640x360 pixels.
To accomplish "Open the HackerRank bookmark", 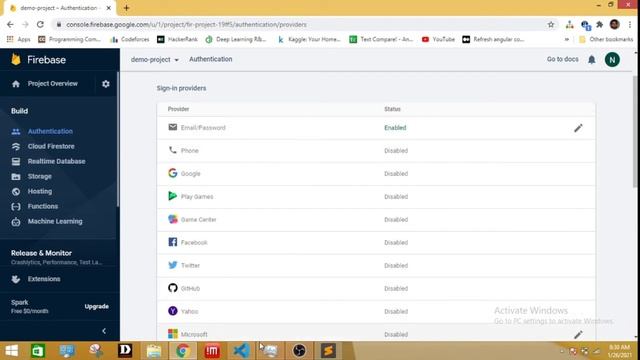I will pyautogui.click(x=177, y=39).
